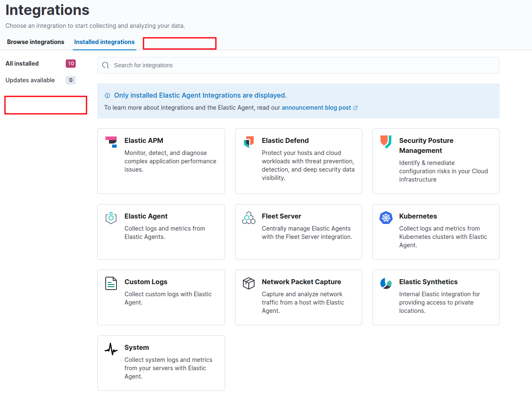Click the Elastic Defend shield icon

248,141
